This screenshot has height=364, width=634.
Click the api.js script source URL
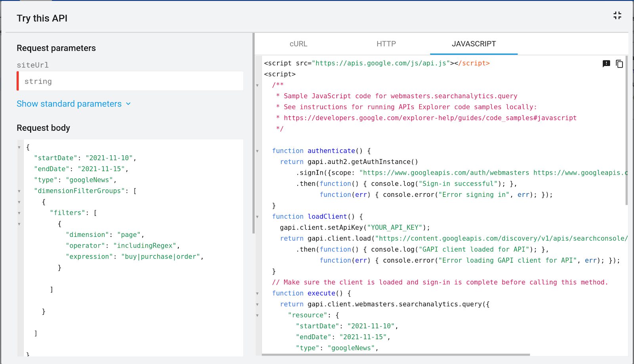[381, 63]
